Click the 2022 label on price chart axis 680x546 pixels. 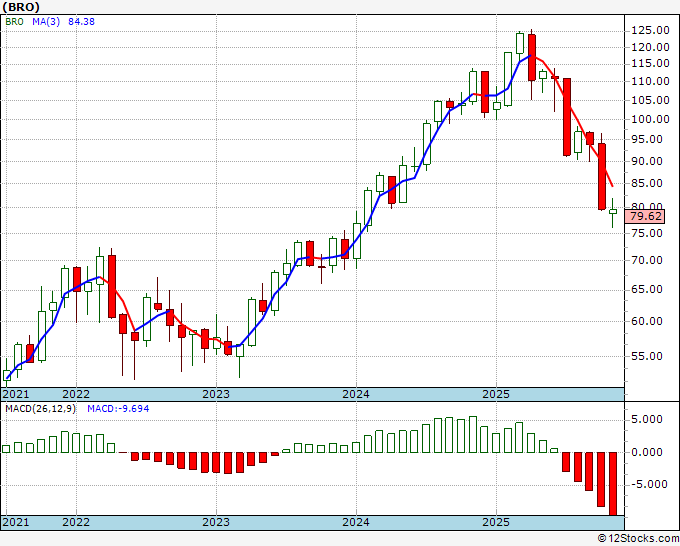[76, 394]
